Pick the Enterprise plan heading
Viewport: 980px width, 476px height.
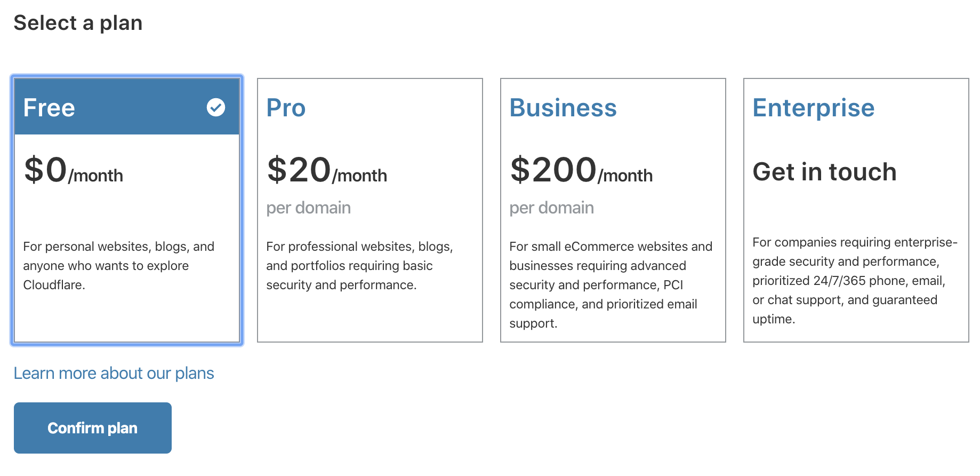[x=813, y=108]
